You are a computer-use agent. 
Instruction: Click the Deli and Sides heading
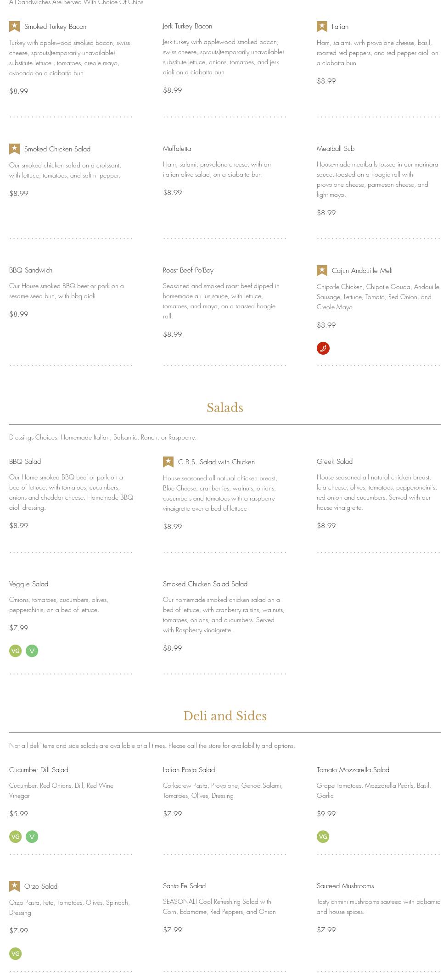pos(225,716)
